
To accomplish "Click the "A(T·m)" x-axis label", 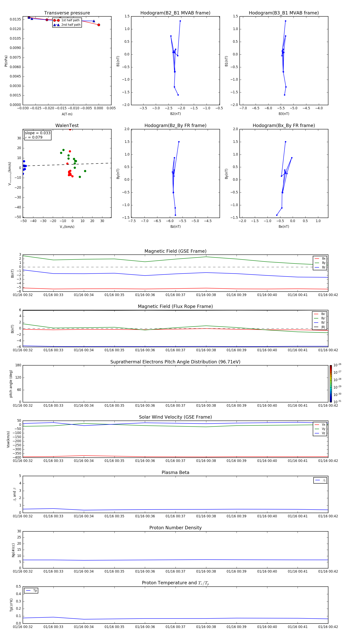I will click(67, 114).
